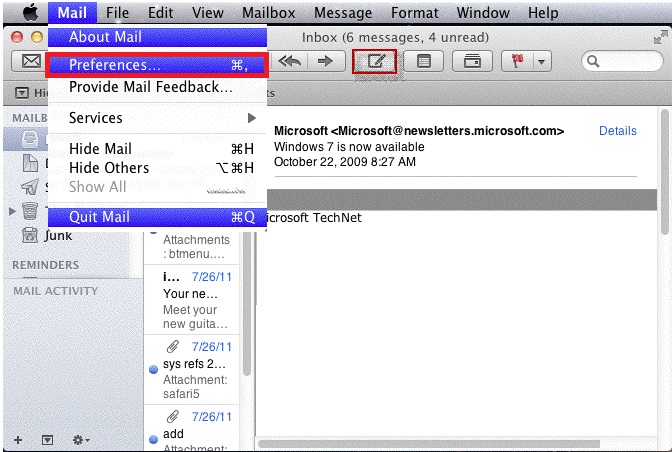672x452 pixels.
Task: Choose Quit Mail from the menu
Action: (157, 217)
